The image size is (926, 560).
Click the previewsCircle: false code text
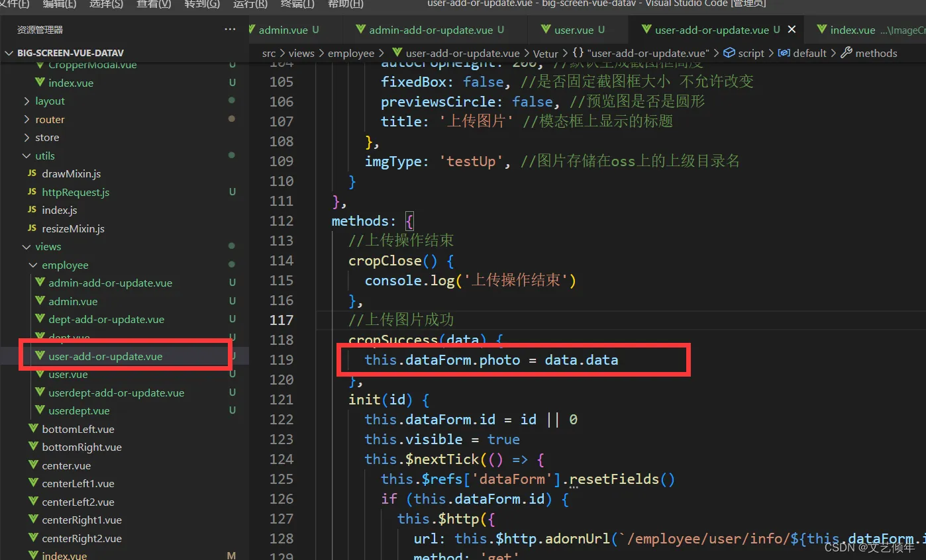point(467,102)
